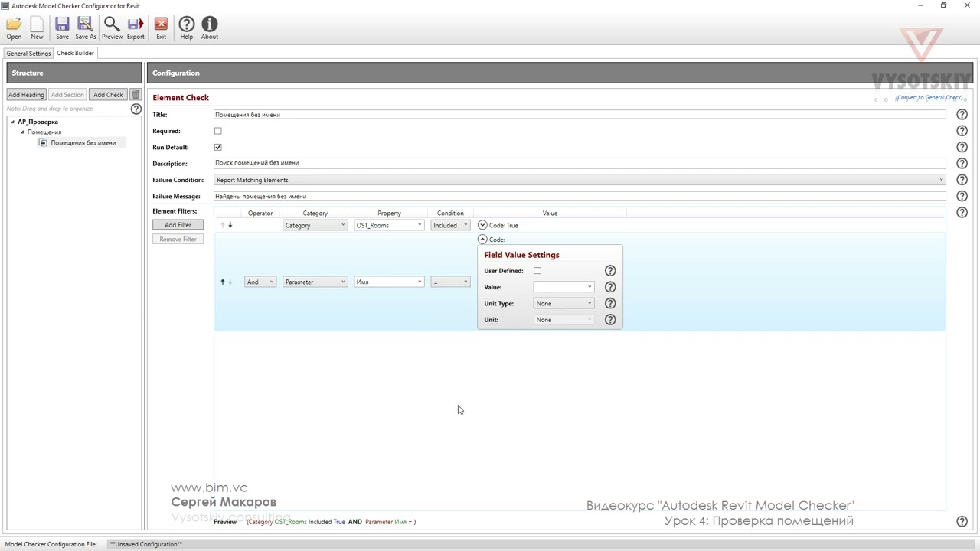Screen dimensions: 980x551
Task: Collapse the Помещения tree node
Action: pos(23,132)
